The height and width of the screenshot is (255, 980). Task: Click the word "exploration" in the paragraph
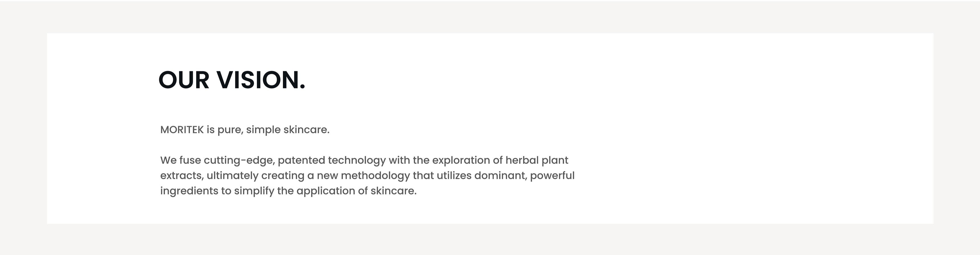pos(461,161)
